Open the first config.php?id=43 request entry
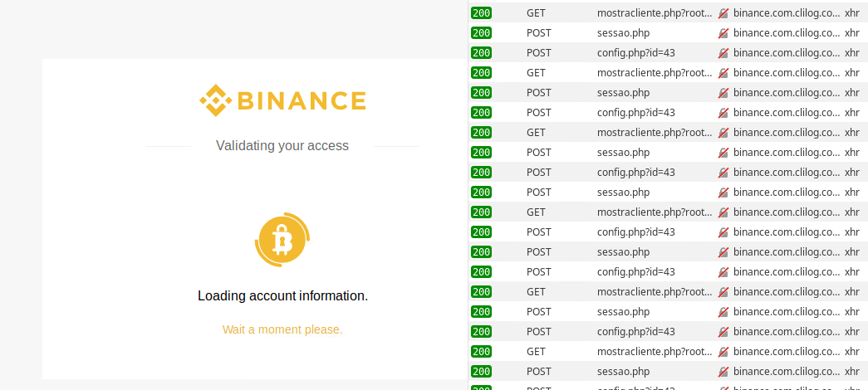The width and height of the screenshot is (868, 390). point(635,53)
